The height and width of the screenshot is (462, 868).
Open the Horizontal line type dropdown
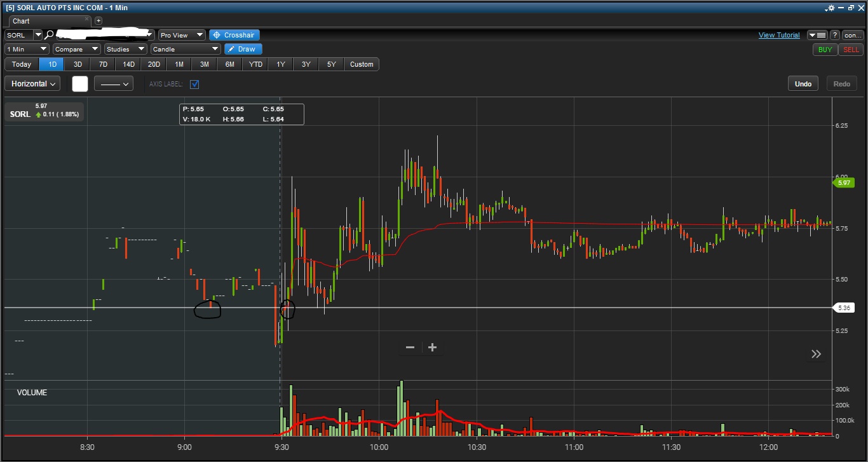(x=32, y=84)
